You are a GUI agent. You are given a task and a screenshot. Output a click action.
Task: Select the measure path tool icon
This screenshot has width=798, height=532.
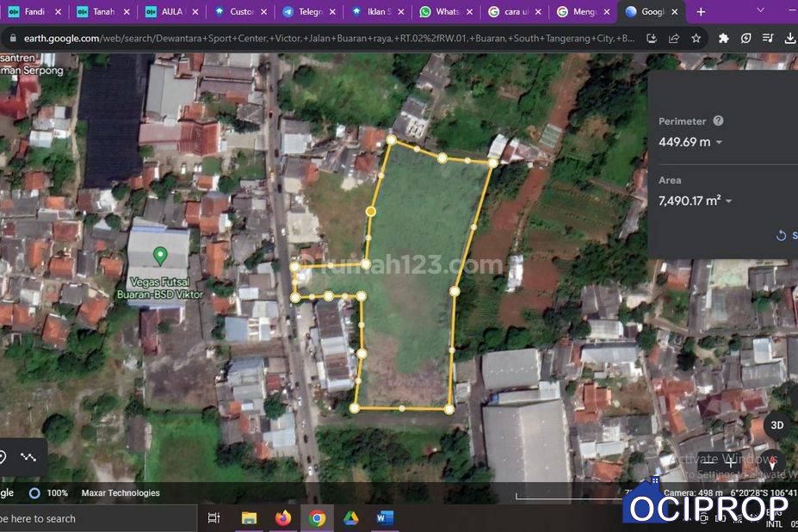28,457
